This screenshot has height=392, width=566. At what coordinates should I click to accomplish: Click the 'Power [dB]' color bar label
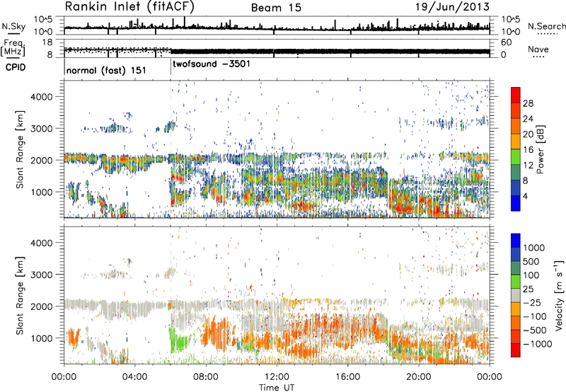(x=540, y=149)
